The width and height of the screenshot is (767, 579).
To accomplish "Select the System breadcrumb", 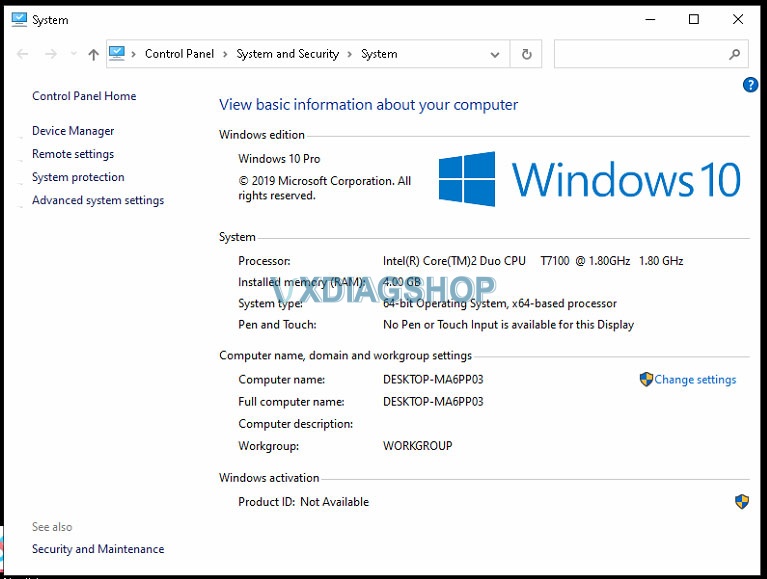I will click(x=379, y=54).
